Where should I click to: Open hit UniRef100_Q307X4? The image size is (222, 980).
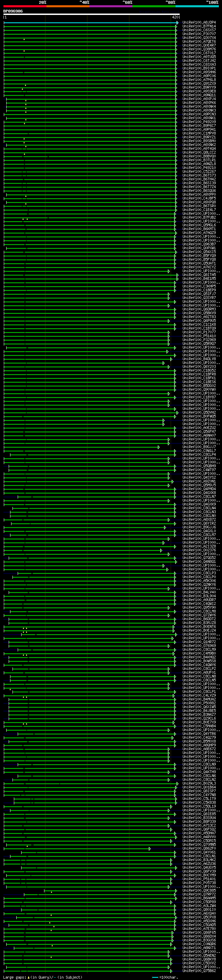click(x=199, y=38)
